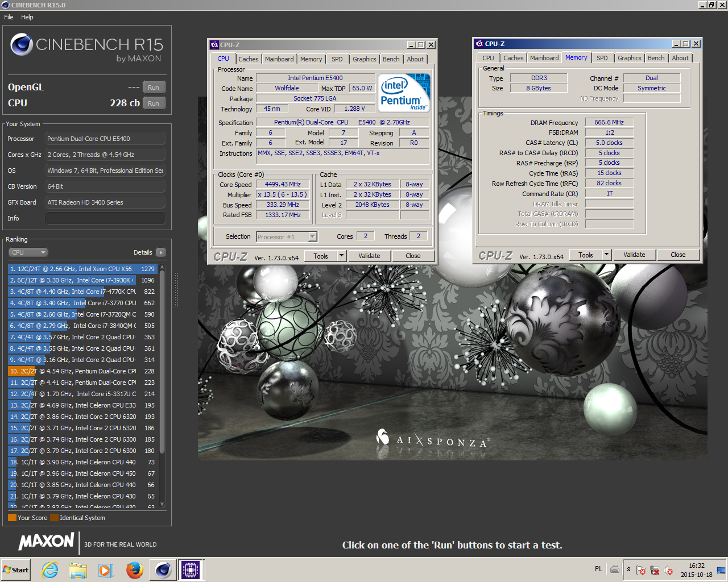Select ranking row Core i5-3317U 214
This screenshot has width=728, height=582.
click(83, 394)
